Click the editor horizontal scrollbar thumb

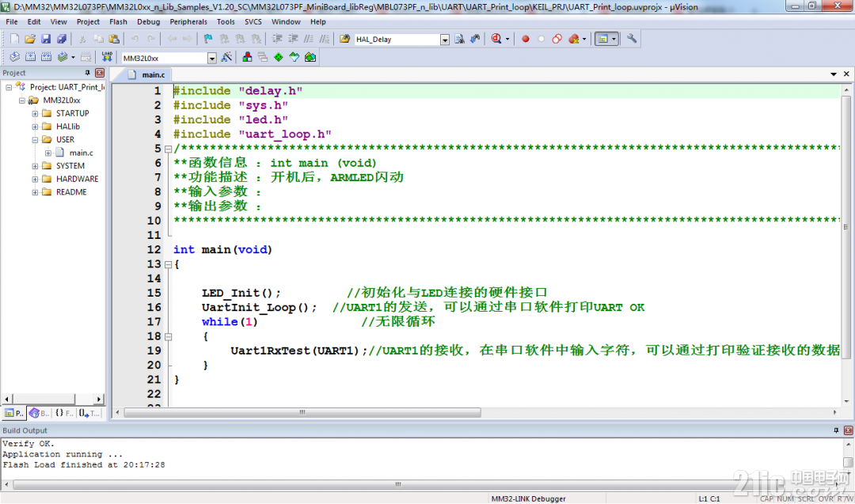302,412
